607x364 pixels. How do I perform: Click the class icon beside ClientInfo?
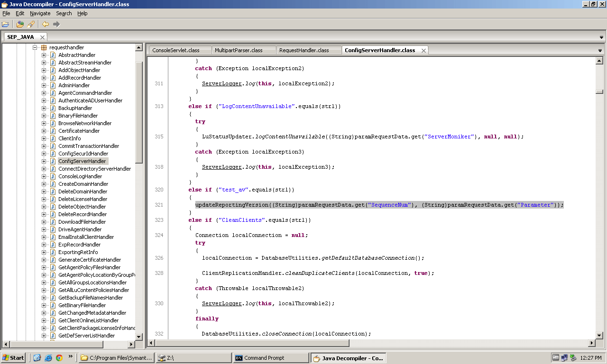tap(53, 138)
